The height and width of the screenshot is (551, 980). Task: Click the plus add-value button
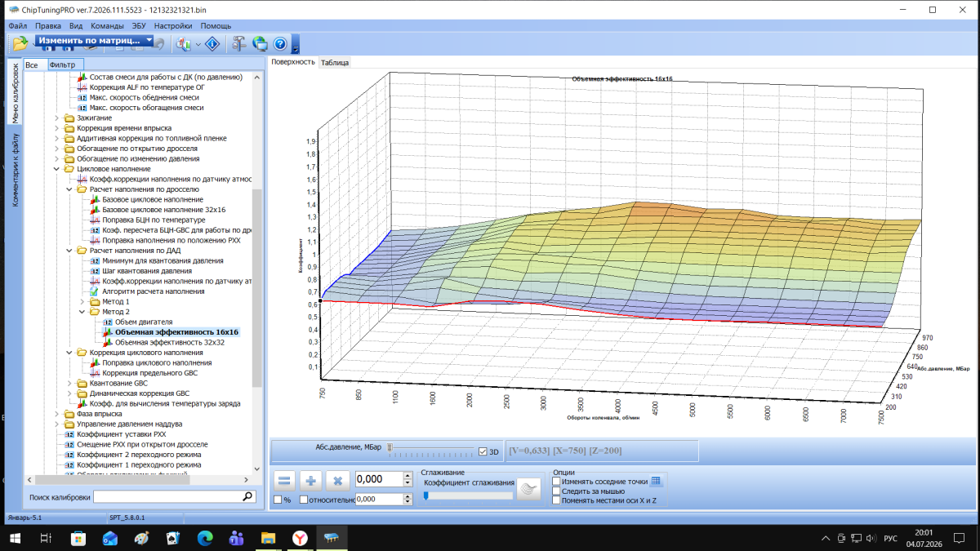coord(311,482)
